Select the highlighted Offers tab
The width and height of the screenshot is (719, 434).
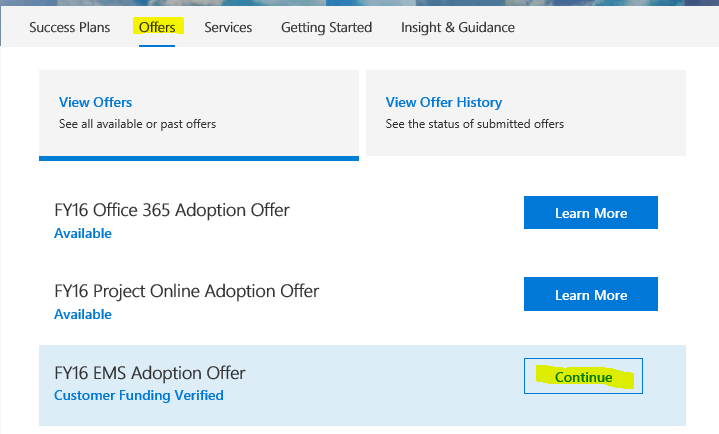156,27
